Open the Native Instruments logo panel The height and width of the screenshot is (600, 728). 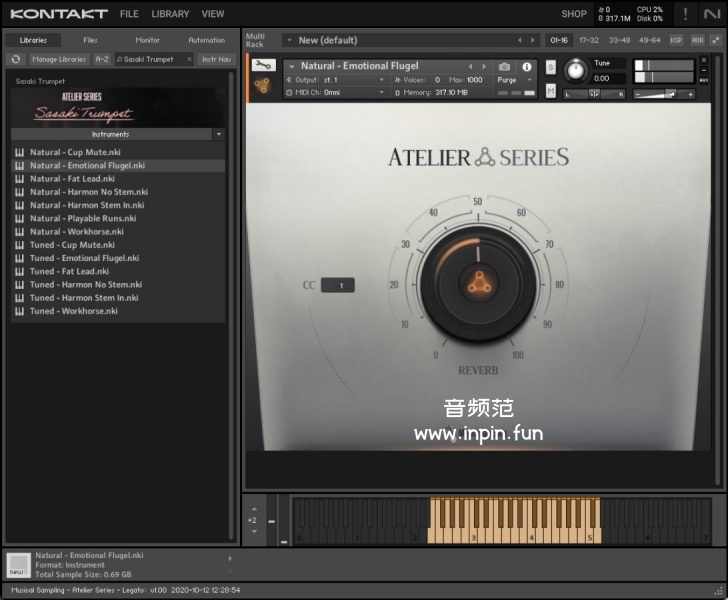712,14
